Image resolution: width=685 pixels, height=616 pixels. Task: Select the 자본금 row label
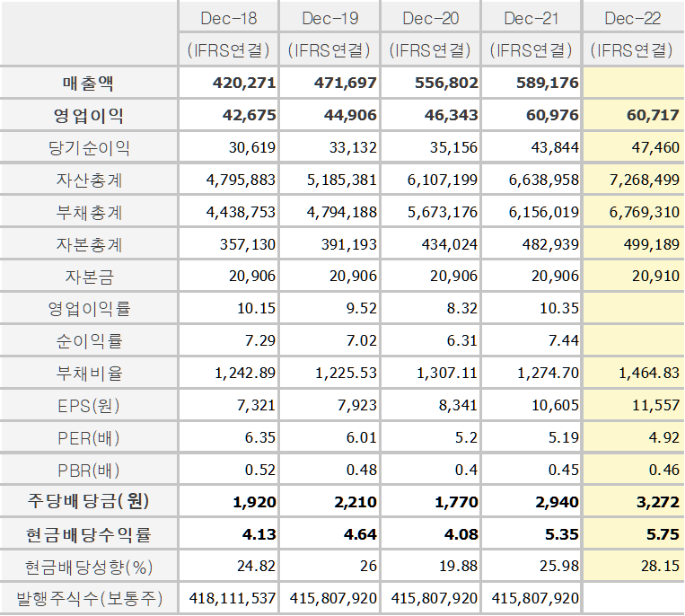[89, 277]
